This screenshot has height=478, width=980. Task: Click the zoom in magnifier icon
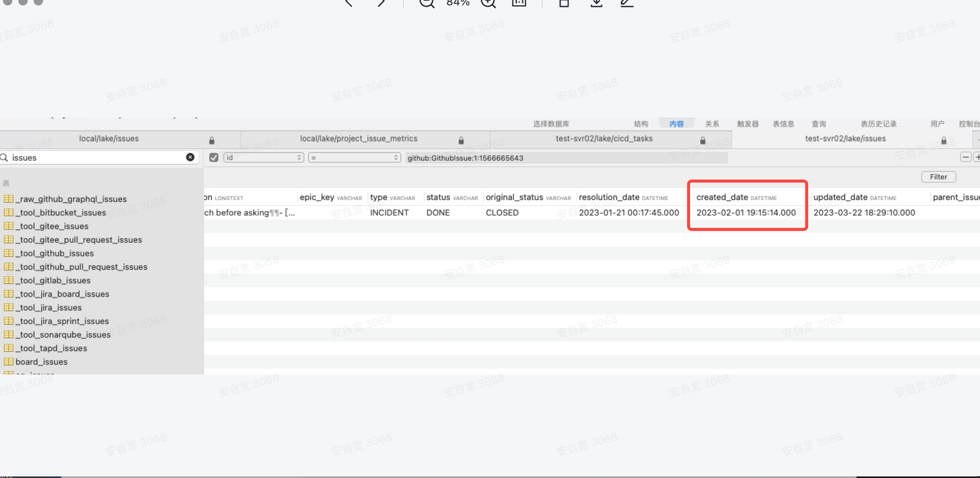(x=488, y=3)
